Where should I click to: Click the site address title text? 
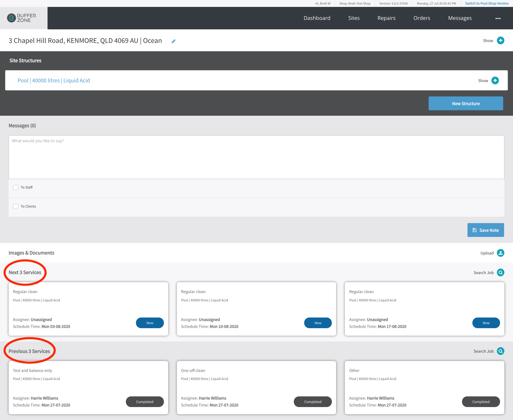(85, 40)
